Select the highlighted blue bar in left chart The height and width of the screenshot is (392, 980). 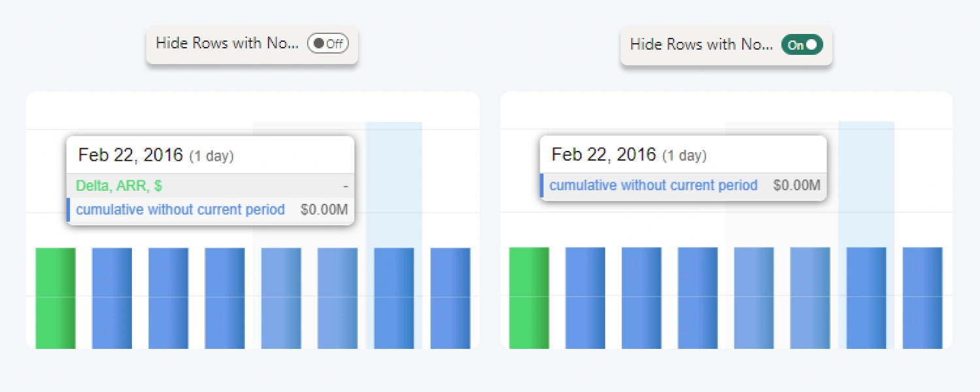pos(394,298)
